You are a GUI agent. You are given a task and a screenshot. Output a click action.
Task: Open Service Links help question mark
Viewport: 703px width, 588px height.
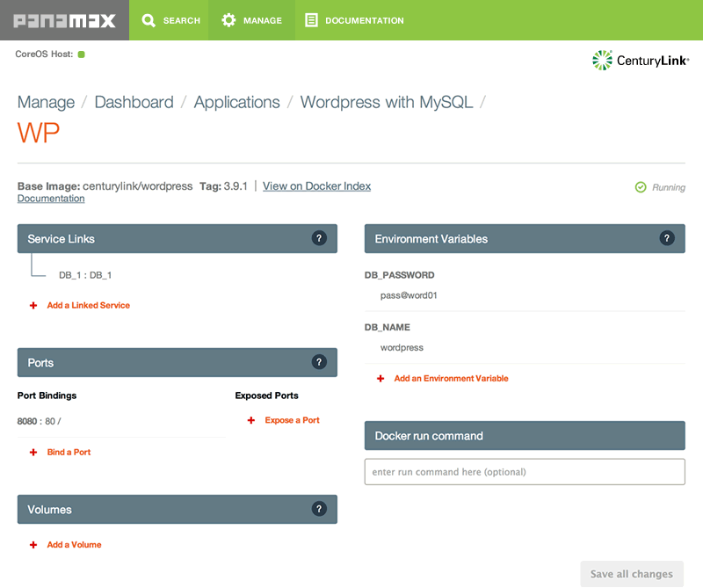pos(319,238)
